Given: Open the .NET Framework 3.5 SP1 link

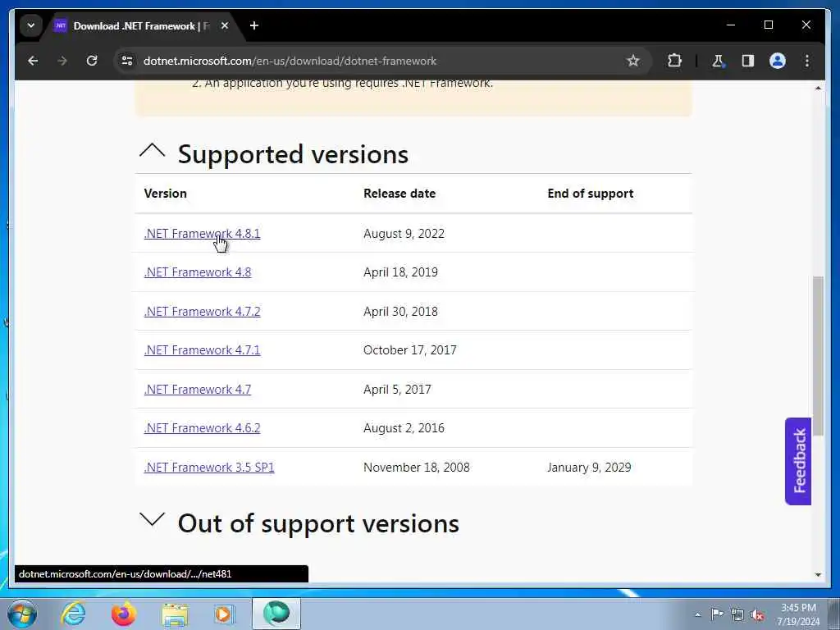Looking at the screenshot, I should click(x=209, y=467).
